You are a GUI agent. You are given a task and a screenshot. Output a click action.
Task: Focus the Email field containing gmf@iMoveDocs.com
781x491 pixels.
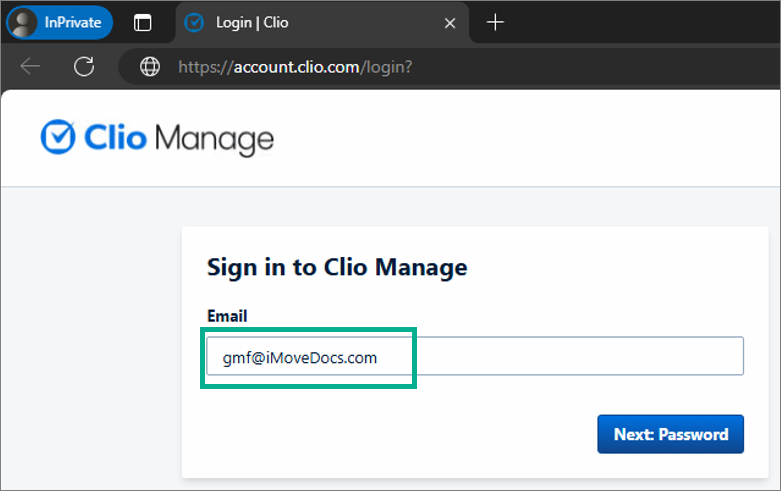tap(475, 356)
